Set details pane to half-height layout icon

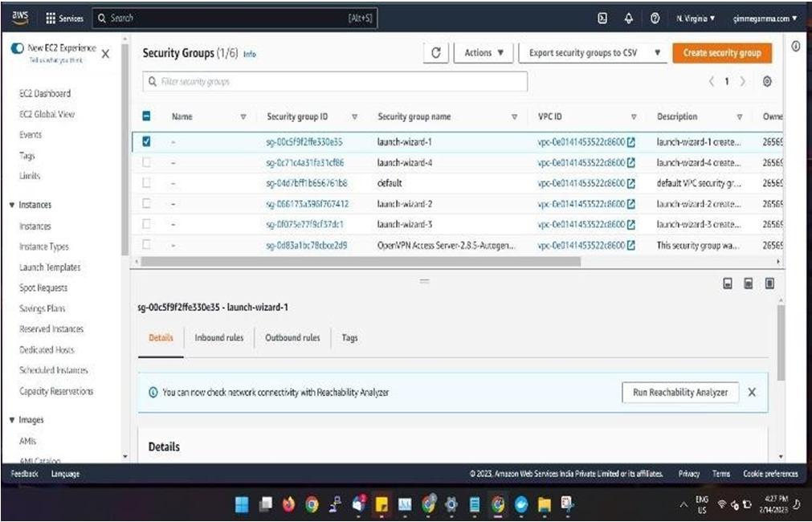coord(749,283)
